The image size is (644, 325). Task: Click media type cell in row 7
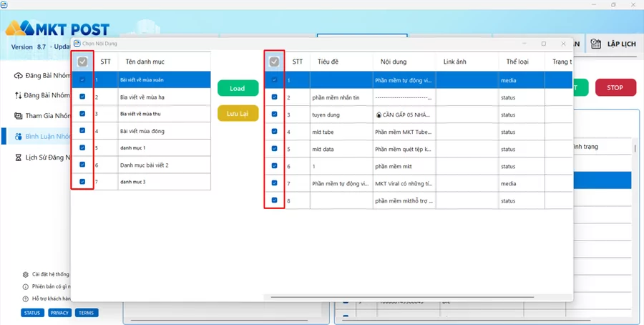click(x=522, y=183)
